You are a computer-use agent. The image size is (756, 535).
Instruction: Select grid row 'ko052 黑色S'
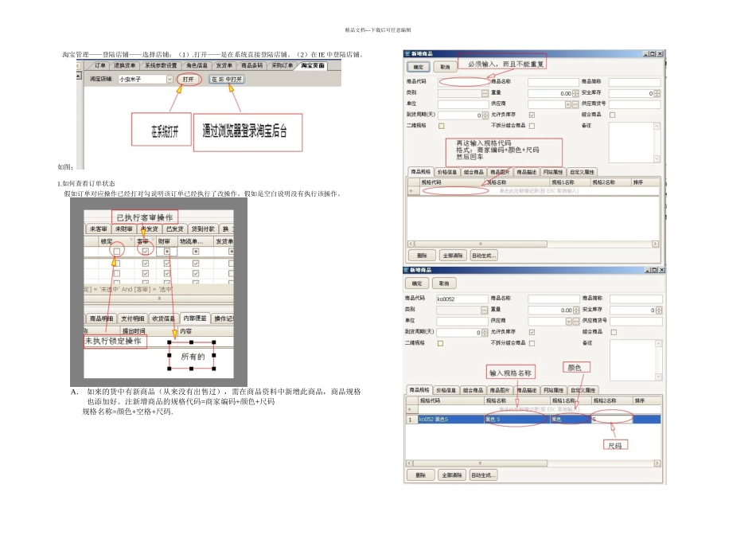(x=533, y=420)
